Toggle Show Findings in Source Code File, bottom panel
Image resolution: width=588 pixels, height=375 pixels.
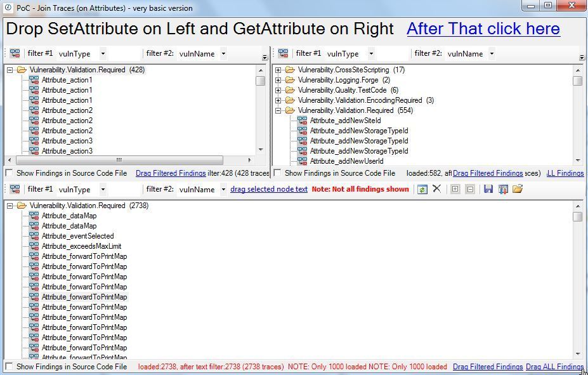click(x=9, y=367)
